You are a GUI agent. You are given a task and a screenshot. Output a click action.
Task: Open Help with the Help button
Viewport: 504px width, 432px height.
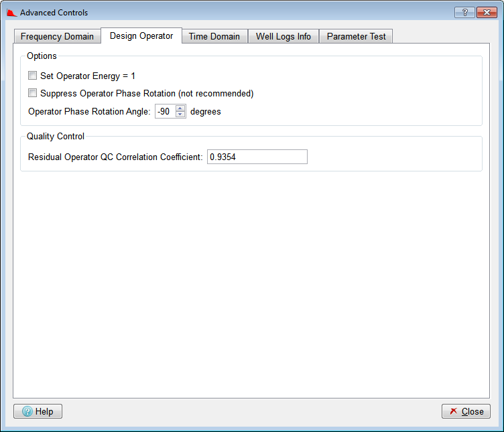coord(38,411)
